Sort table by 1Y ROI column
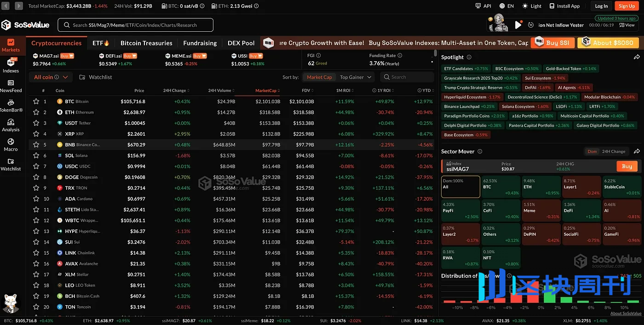 pyautogui.click(x=383, y=91)
